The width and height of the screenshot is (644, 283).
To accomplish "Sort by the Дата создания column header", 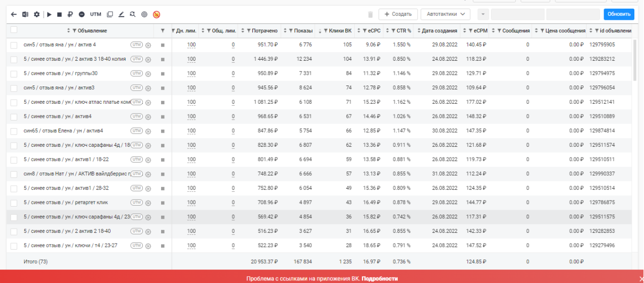I will [440, 31].
